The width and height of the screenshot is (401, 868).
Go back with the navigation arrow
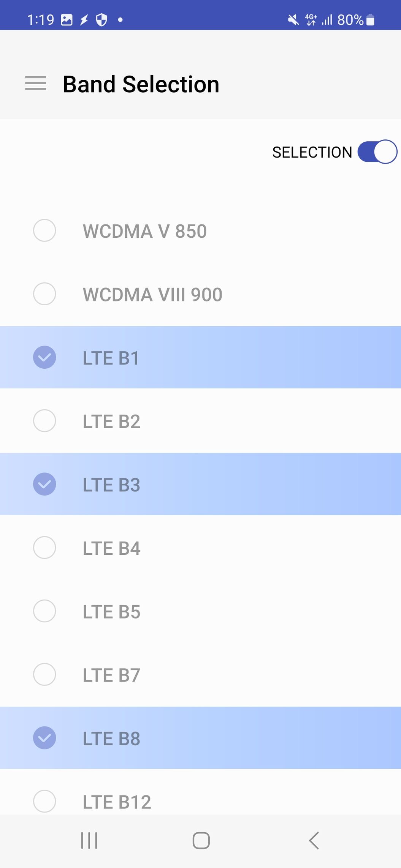point(314,840)
